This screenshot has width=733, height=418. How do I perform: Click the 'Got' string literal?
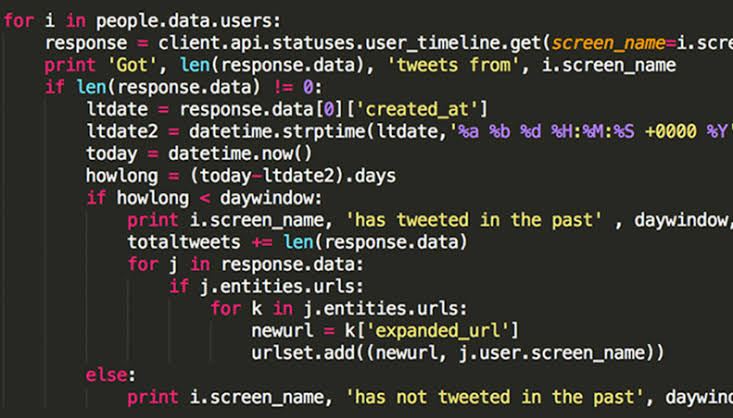pos(132,65)
